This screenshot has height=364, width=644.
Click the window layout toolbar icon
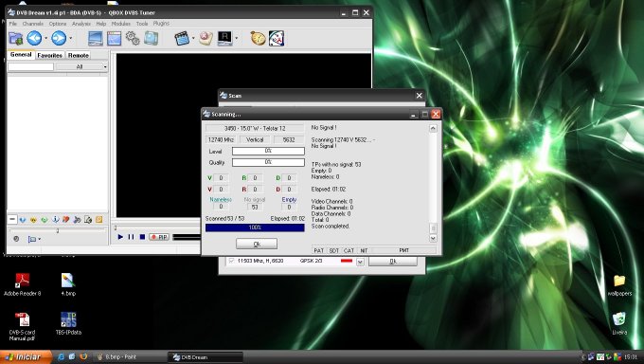tap(115, 39)
